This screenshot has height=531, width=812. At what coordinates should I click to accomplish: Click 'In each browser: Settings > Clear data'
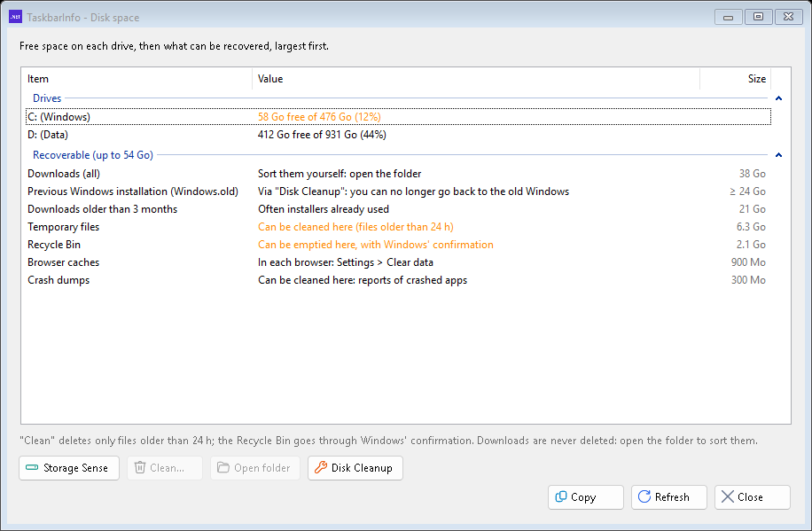pyautogui.click(x=346, y=262)
